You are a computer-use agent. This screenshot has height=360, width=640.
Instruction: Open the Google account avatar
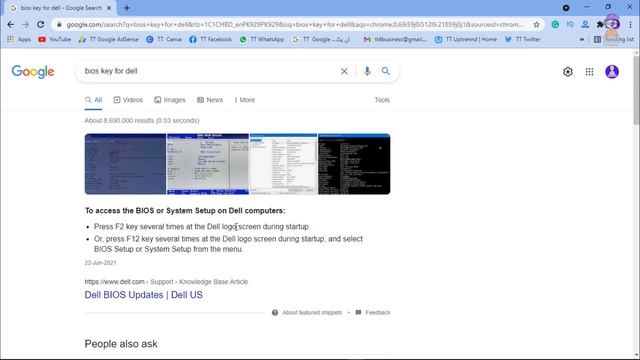click(x=612, y=72)
